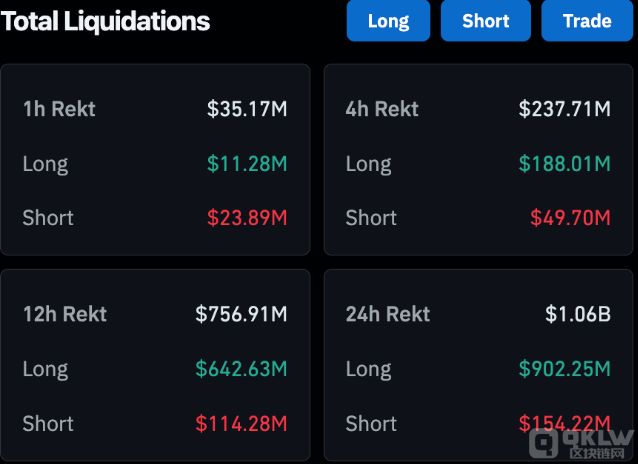This screenshot has height=464, width=638.
Task: Open the 1h Rekt card title
Action: click(x=59, y=109)
